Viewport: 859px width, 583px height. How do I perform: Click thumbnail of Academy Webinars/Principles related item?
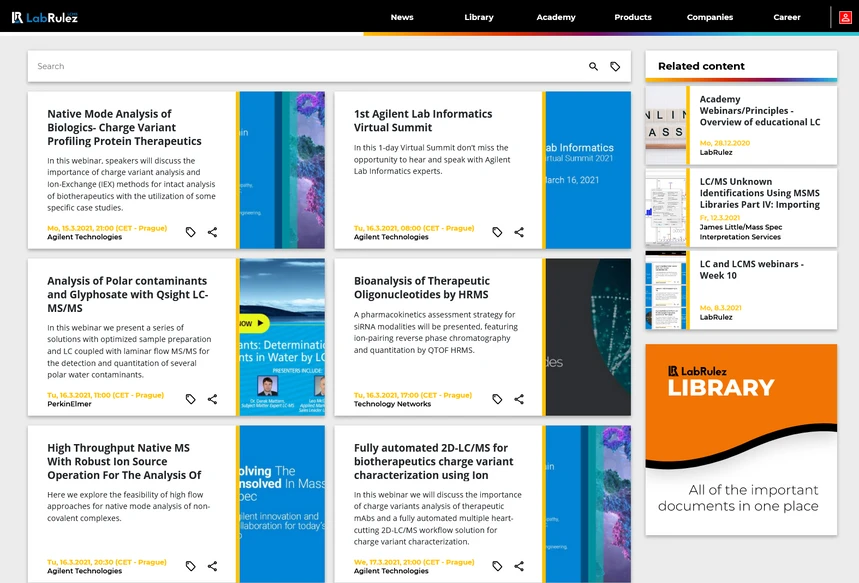click(666, 125)
